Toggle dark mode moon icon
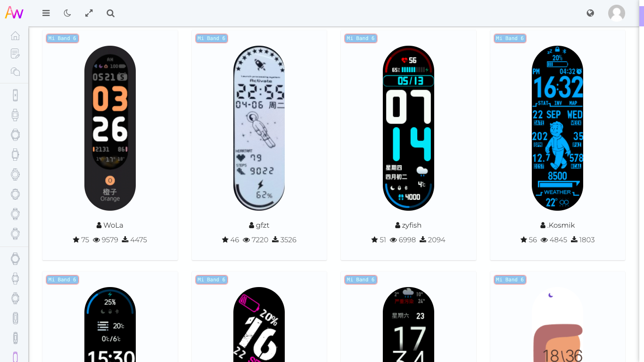This screenshot has width=644, height=362. tap(67, 13)
